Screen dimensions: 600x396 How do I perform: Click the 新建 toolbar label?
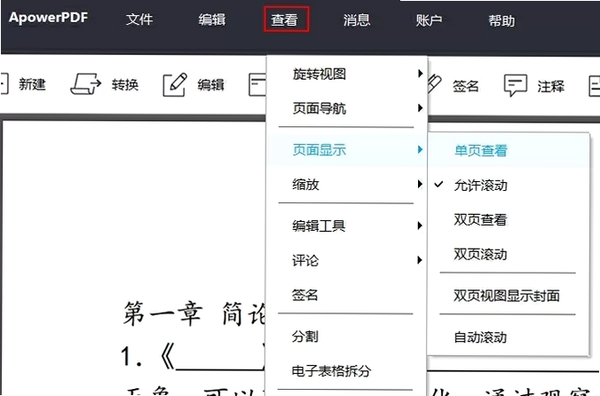(x=32, y=84)
